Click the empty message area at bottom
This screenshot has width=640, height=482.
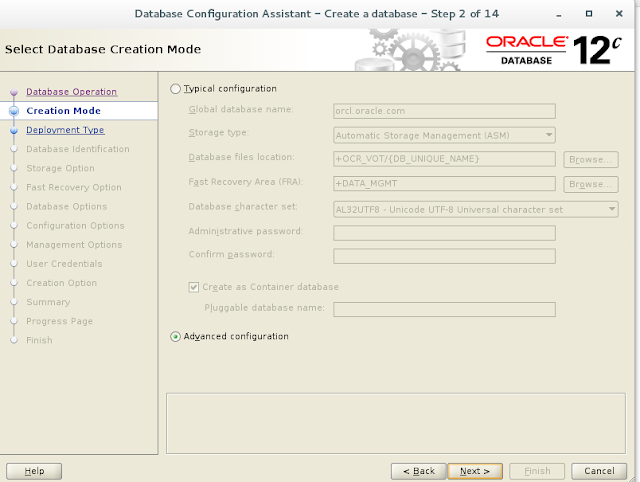click(396, 423)
